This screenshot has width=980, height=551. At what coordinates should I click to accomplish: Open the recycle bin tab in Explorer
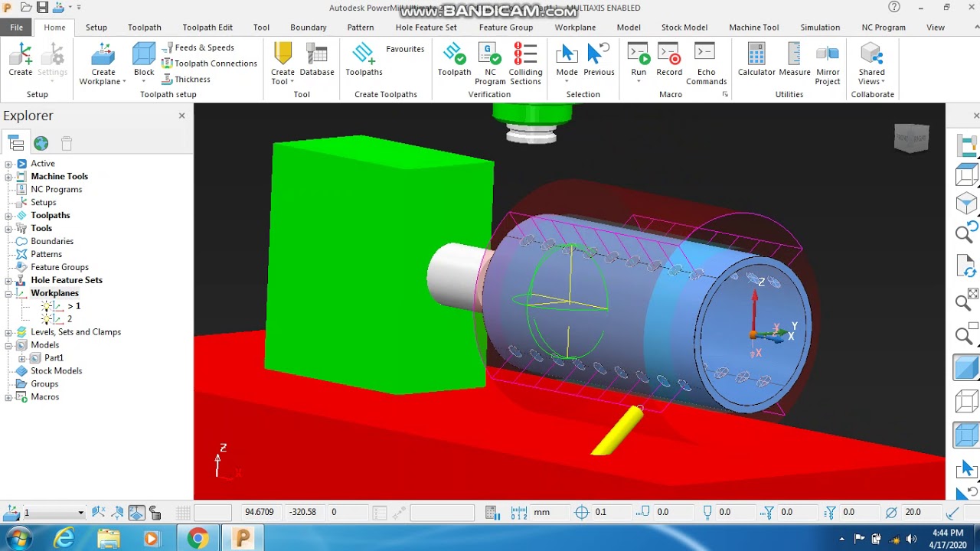coord(67,143)
